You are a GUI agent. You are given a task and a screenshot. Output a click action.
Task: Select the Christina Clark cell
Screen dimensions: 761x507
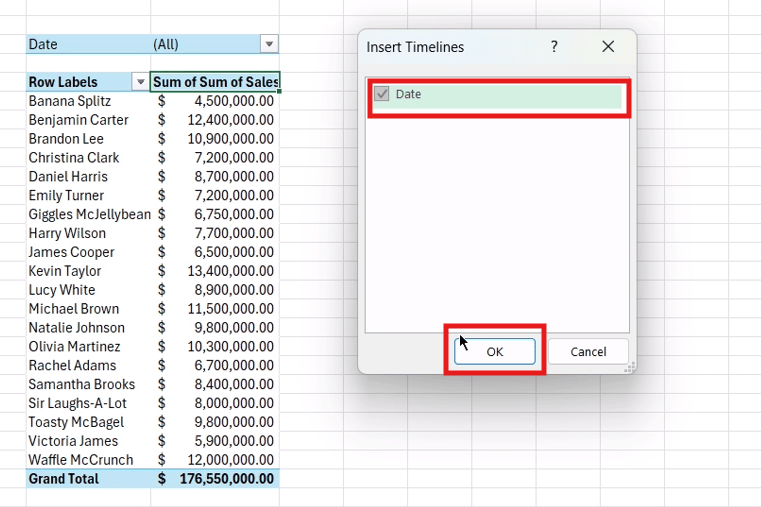pos(88,158)
